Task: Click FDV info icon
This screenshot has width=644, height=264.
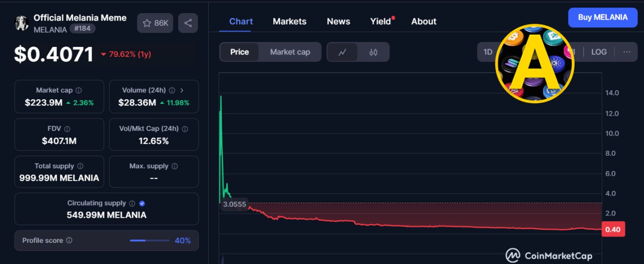Action: [67, 129]
